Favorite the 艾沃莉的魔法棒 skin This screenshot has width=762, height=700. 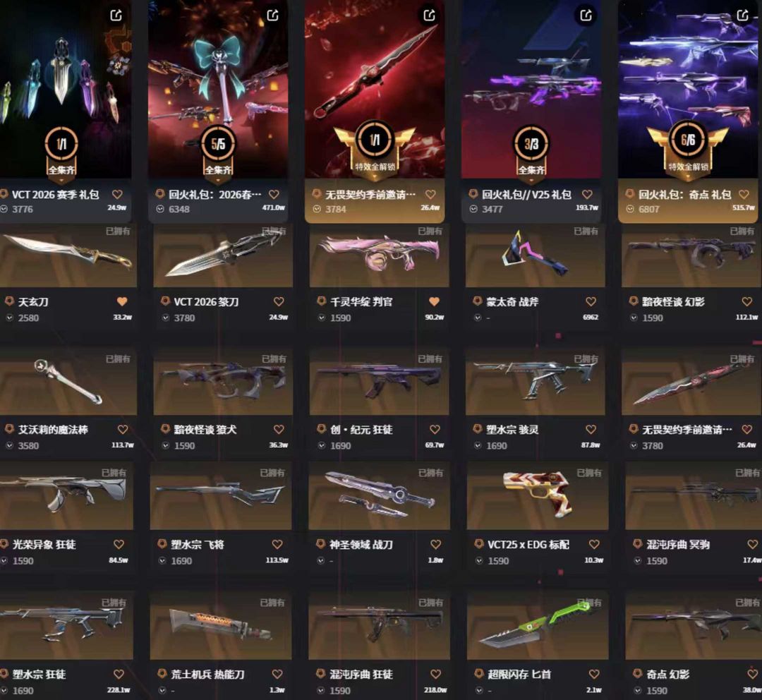(x=123, y=430)
